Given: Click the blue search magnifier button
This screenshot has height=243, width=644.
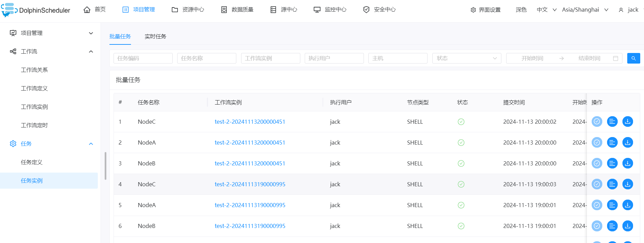Looking at the screenshot, I should pos(633,58).
